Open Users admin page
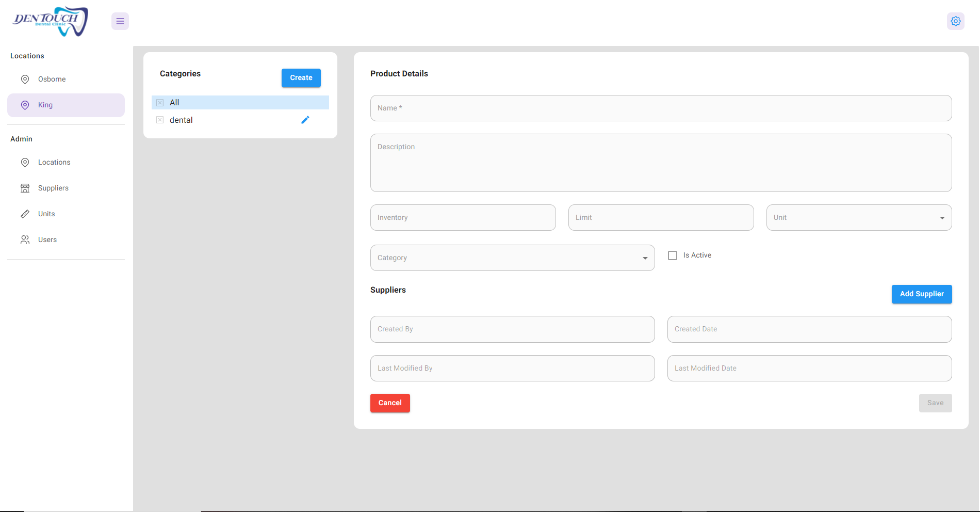Viewport: 980px width, 512px height. coord(66,239)
